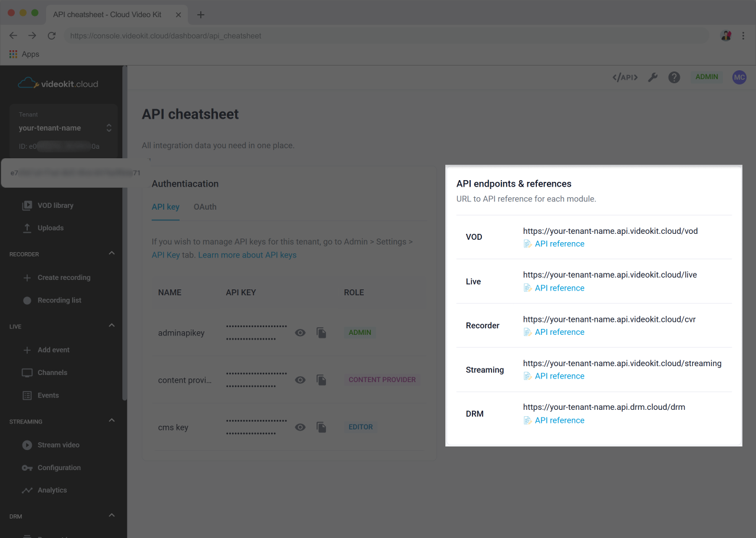756x538 pixels.
Task: Copy the cms key API key
Action: pyautogui.click(x=321, y=427)
